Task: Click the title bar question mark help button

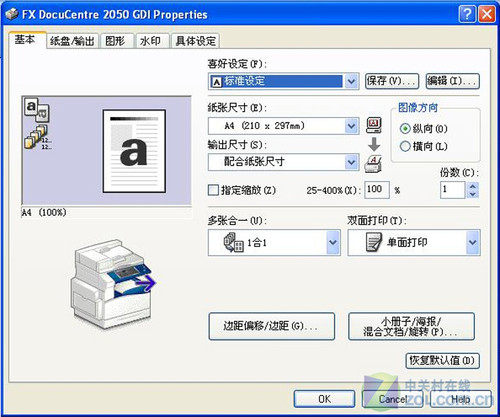Action: (x=468, y=14)
